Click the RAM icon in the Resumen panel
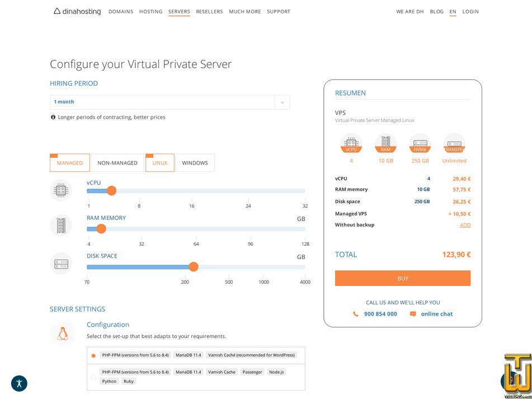This screenshot has width=532, height=399. [385, 143]
